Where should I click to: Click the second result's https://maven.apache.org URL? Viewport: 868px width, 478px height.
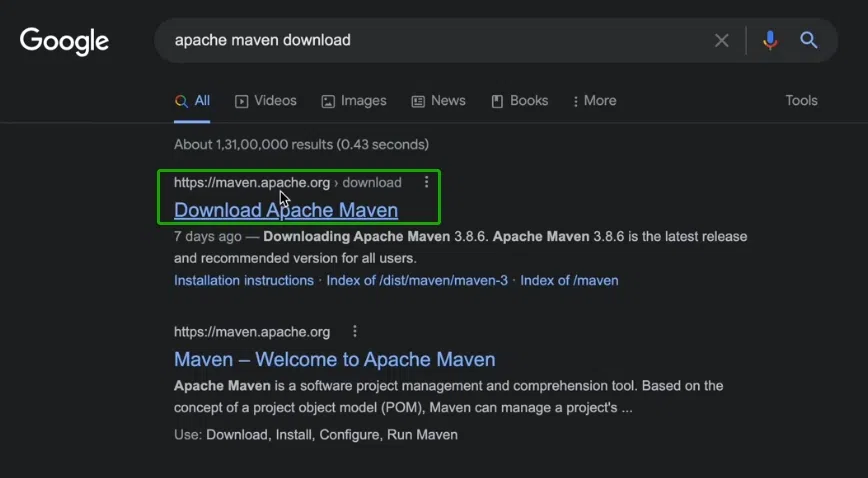(252, 332)
